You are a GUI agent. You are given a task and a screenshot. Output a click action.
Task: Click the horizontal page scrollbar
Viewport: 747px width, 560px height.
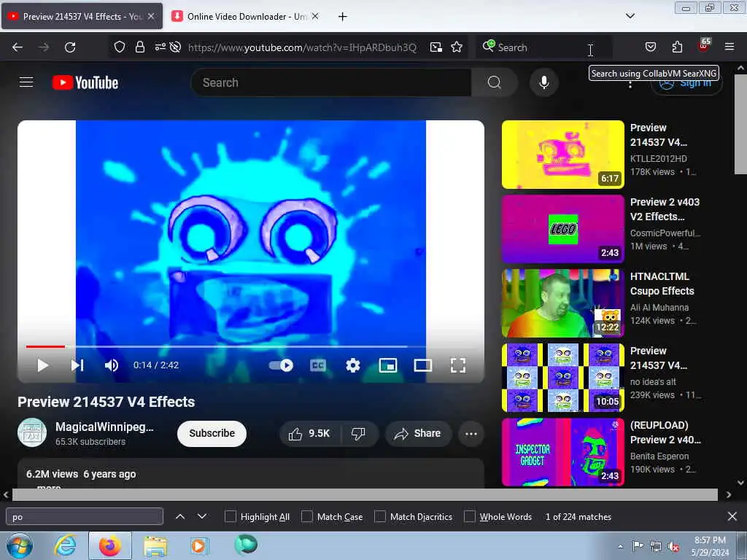[x=365, y=494]
